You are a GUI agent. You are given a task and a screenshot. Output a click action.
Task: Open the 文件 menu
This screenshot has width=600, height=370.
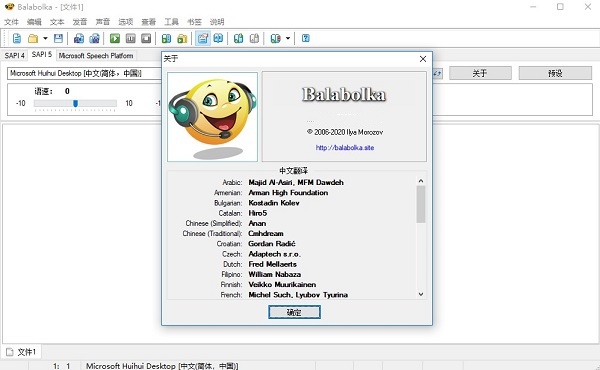point(11,22)
